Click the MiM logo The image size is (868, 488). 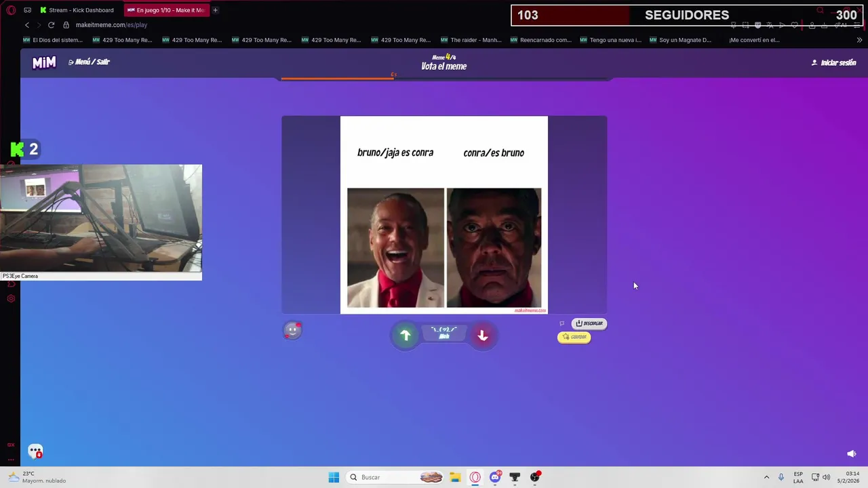pyautogui.click(x=44, y=62)
